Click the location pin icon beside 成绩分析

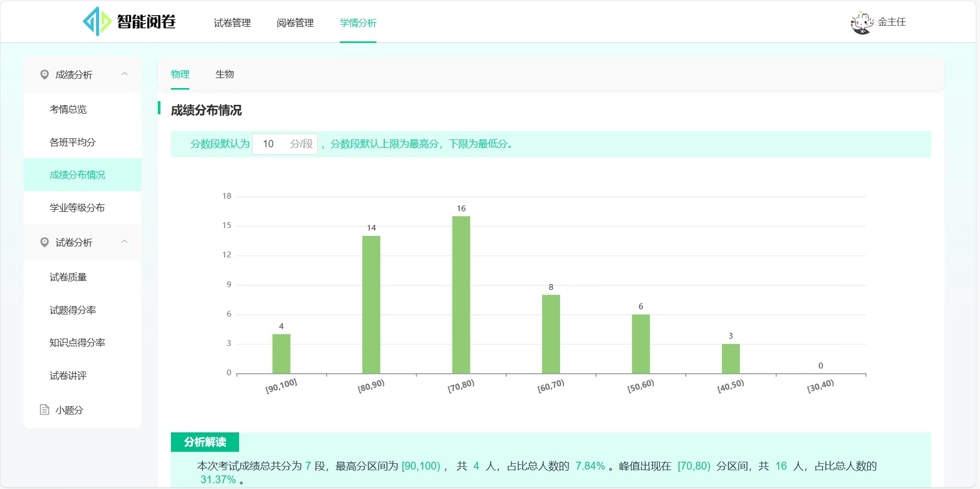(x=45, y=74)
